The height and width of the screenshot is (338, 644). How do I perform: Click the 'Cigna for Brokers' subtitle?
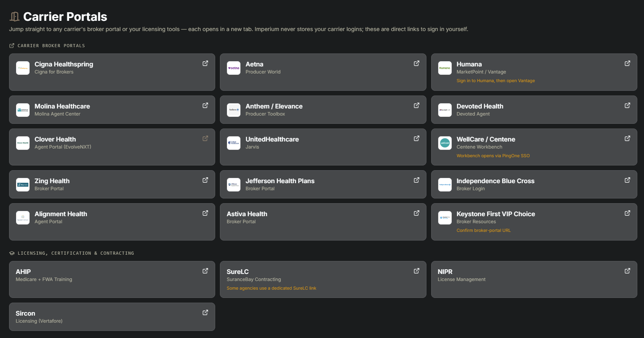(54, 72)
